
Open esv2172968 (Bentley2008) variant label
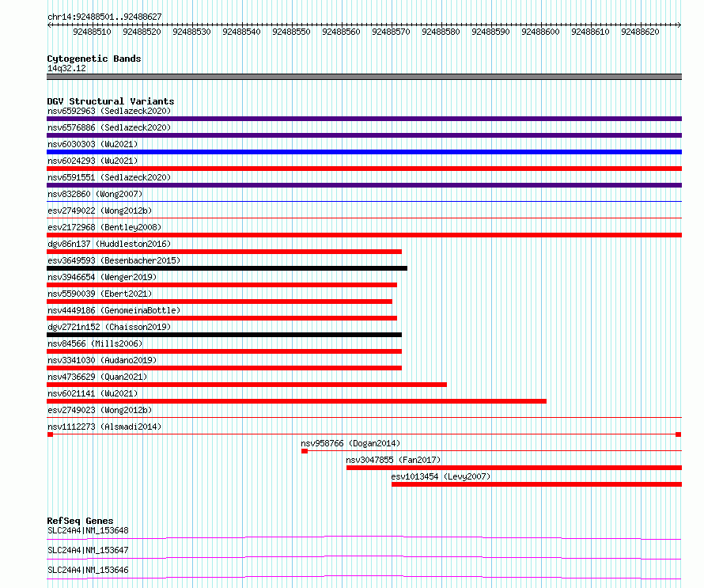[x=104, y=227]
